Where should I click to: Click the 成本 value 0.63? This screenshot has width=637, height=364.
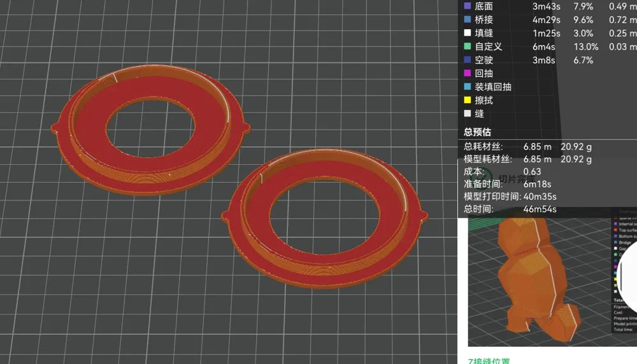coord(532,172)
